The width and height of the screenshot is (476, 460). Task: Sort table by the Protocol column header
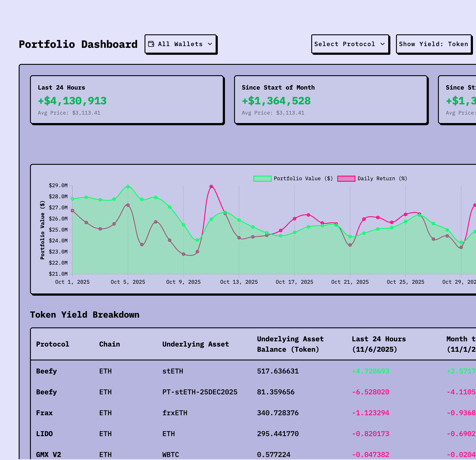(x=52, y=344)
